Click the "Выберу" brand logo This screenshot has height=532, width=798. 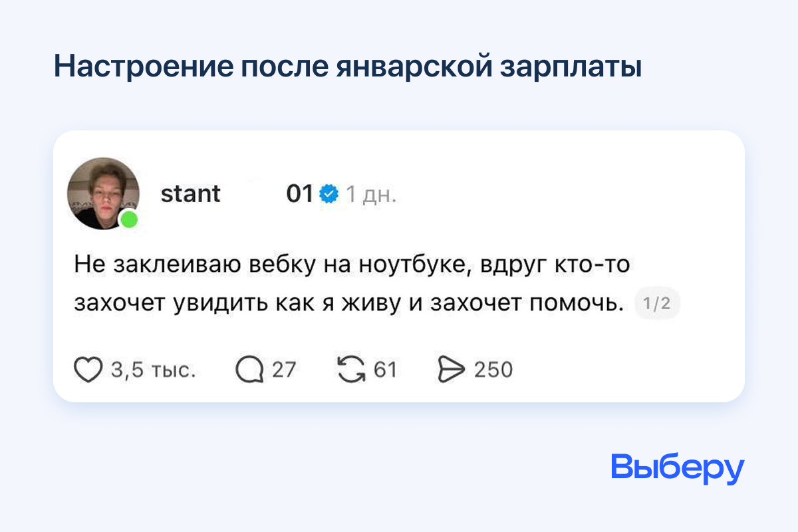677,468
